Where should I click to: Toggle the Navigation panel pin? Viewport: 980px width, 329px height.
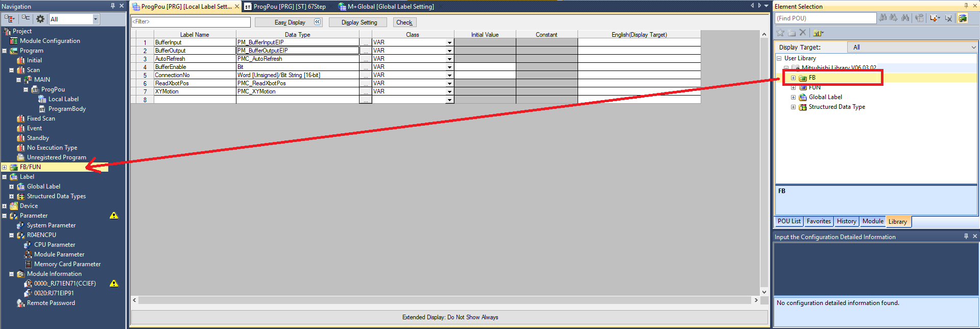click(113, 6)
